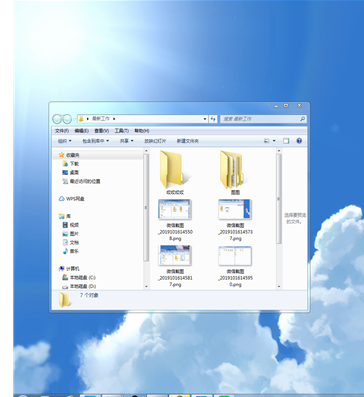The width and height of the screenshot is (364, 397).
Task: Open the view options arrow beside the view icon
Action: (x=274, y=141)
